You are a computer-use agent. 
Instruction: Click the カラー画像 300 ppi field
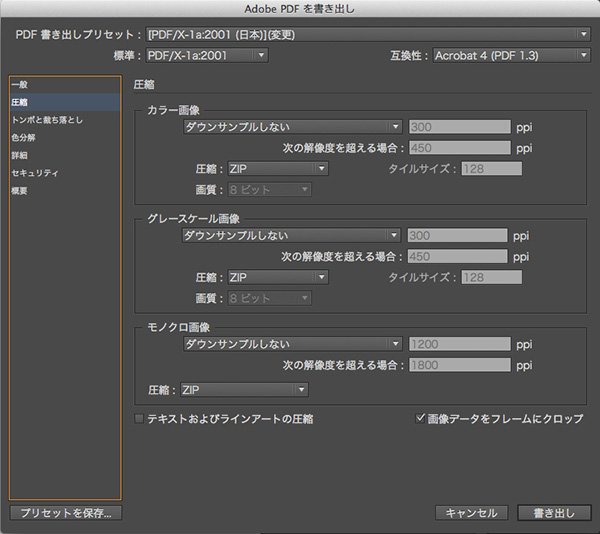[x=460, y=127]
